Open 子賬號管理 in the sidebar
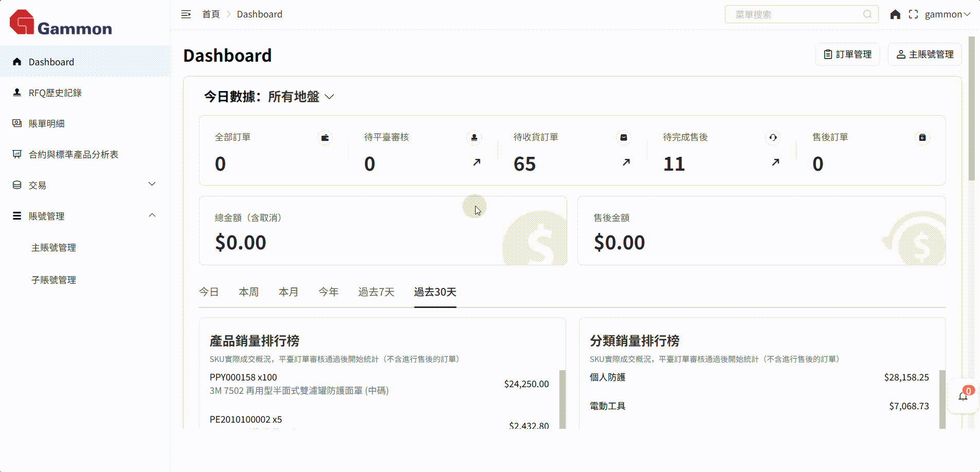Screen dimensions: 980x472 tap(53, 280)
